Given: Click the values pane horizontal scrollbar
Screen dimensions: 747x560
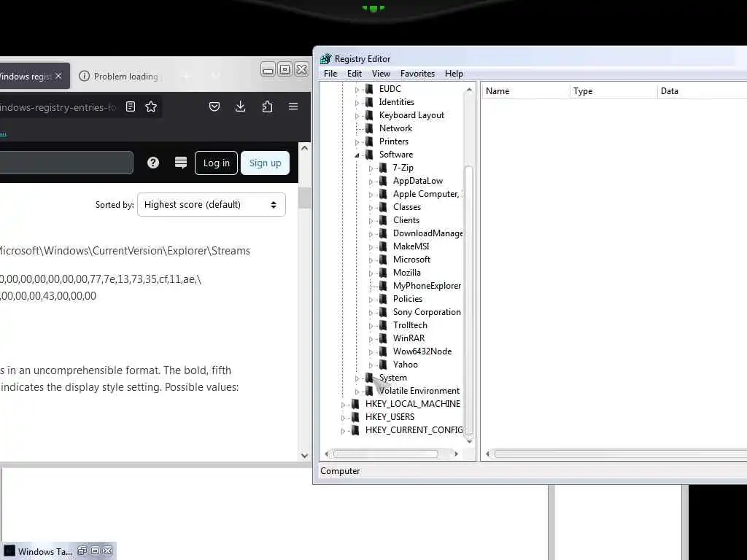Looking at the screenshot, I should coord(621,454).
